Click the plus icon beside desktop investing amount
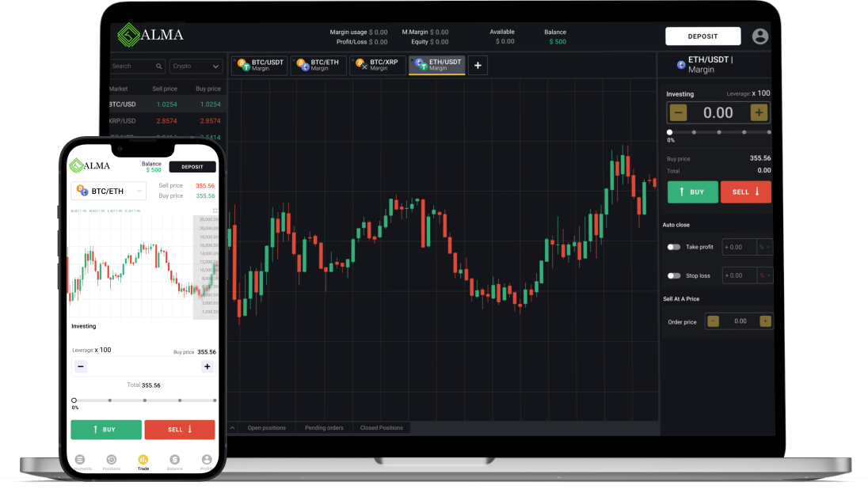Screen dimensions: 868x489 (759, 113)
